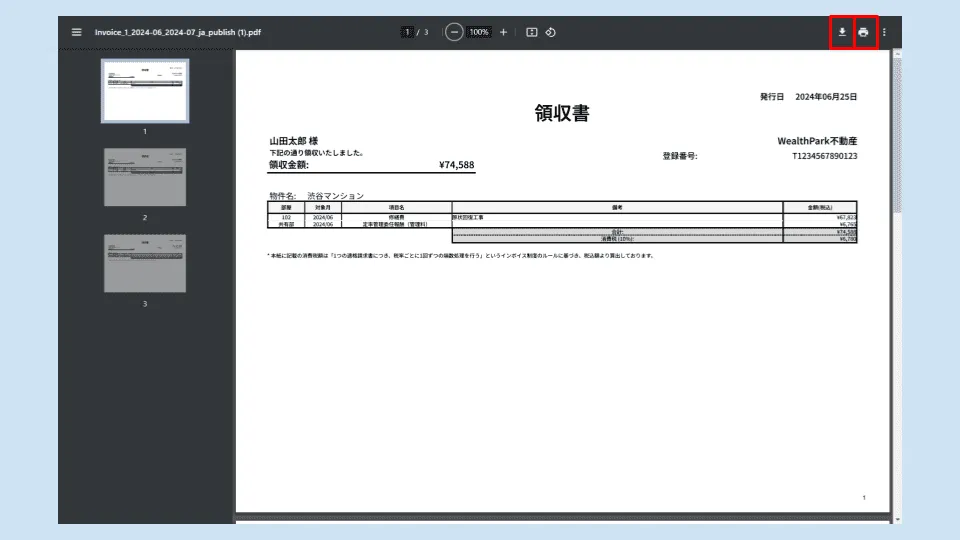960x540 pixels.
Task: Click WealthPark不動産 company name
Action: click(x=817, y=141)
